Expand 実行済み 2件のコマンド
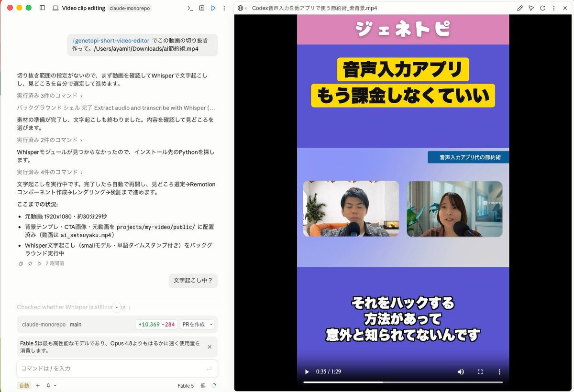Screen dimensions: 574x392 (50, 140)
